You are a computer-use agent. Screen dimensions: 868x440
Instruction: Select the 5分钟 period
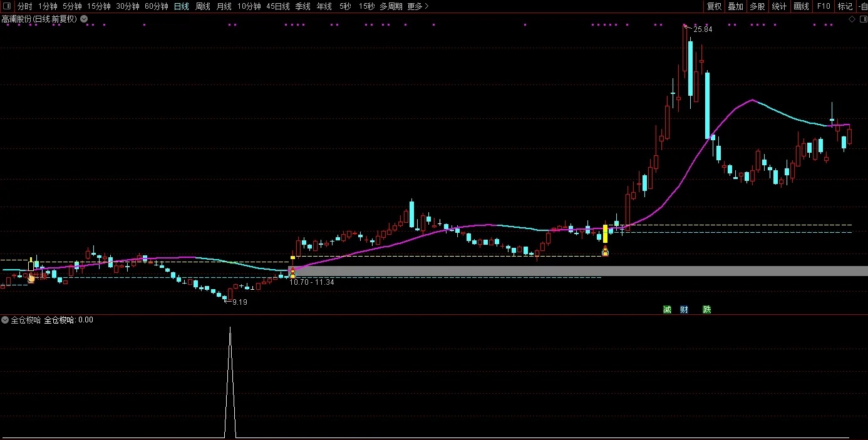(72, 6)
